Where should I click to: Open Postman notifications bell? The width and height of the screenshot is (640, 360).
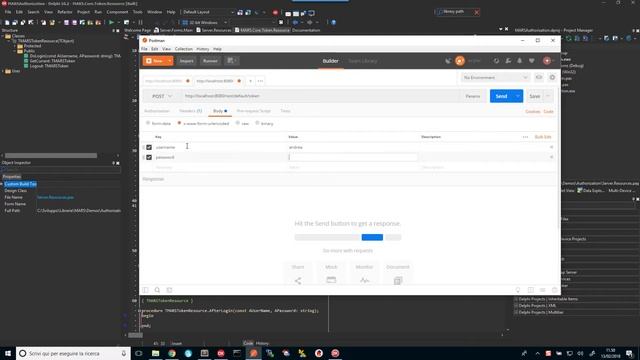520,61
